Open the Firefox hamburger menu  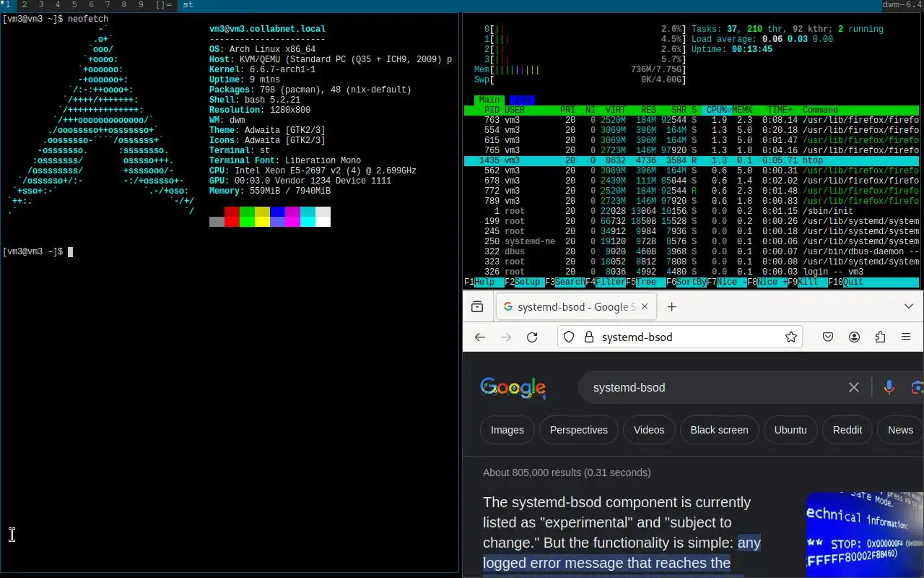[x=906, y=337]
